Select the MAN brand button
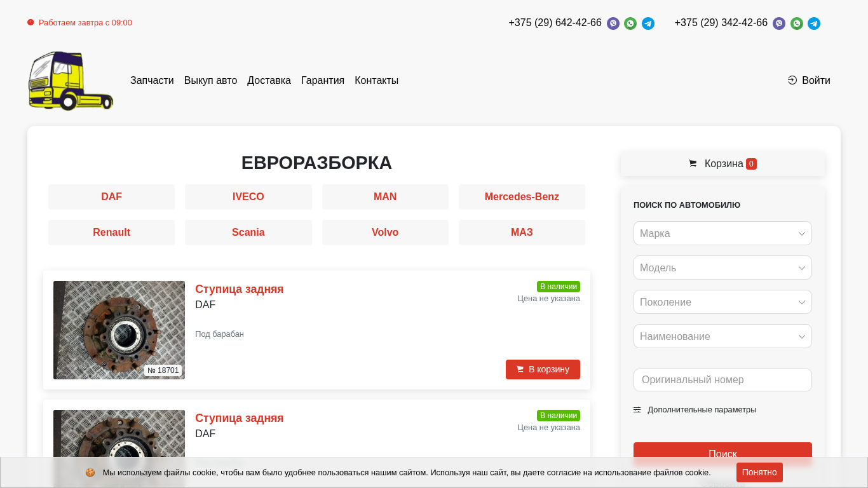This screenshot has width=868, height=488. point(385,197)
